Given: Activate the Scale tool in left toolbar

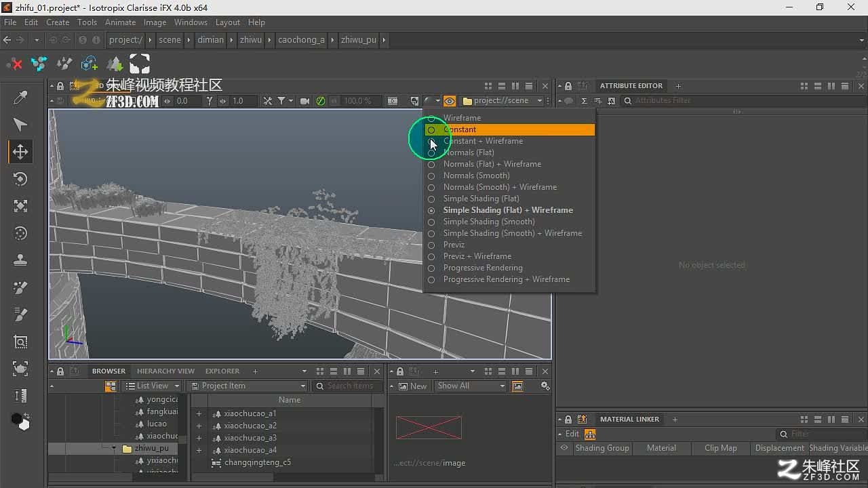Looking at the screenshot, I should tap(20, 206).
